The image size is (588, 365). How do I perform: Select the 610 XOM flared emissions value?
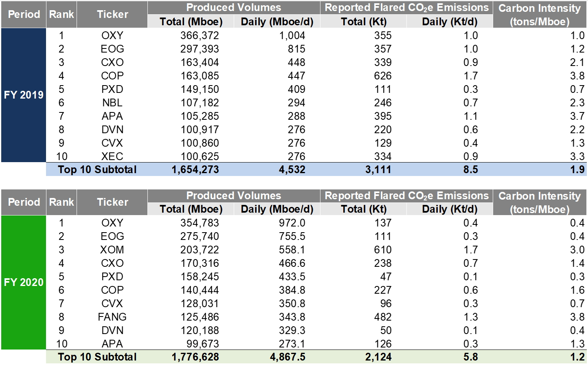point(383,250)
